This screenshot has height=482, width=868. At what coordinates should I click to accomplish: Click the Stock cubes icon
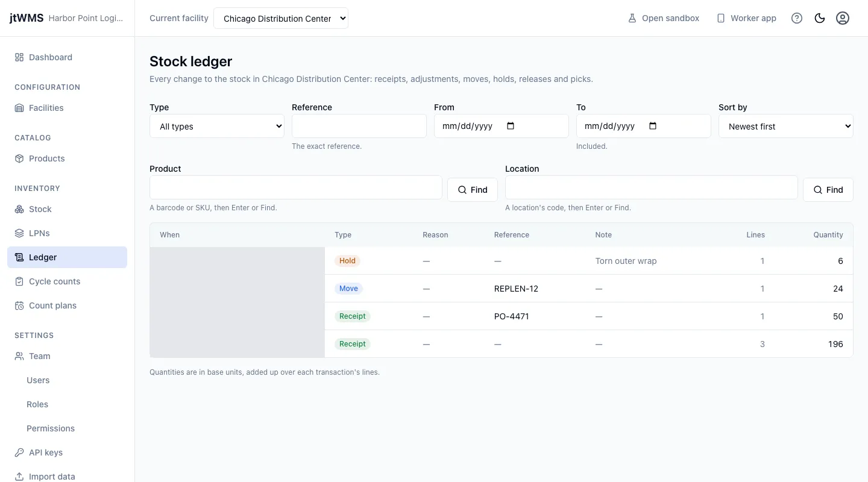19,209
